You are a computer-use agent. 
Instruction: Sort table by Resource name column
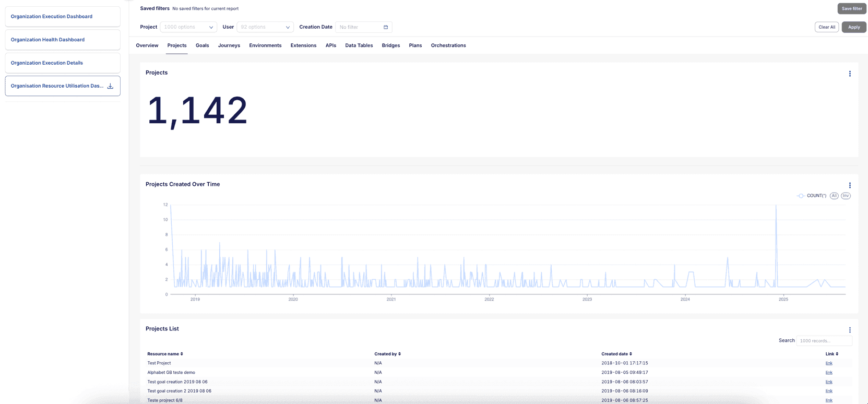coord(165,354)
